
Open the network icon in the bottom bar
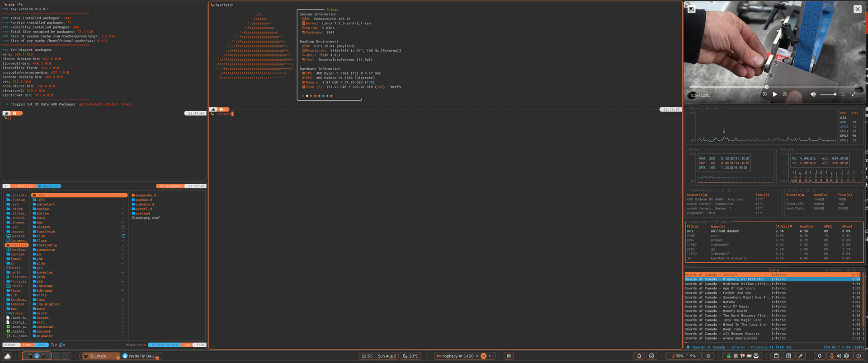(832, 356)
